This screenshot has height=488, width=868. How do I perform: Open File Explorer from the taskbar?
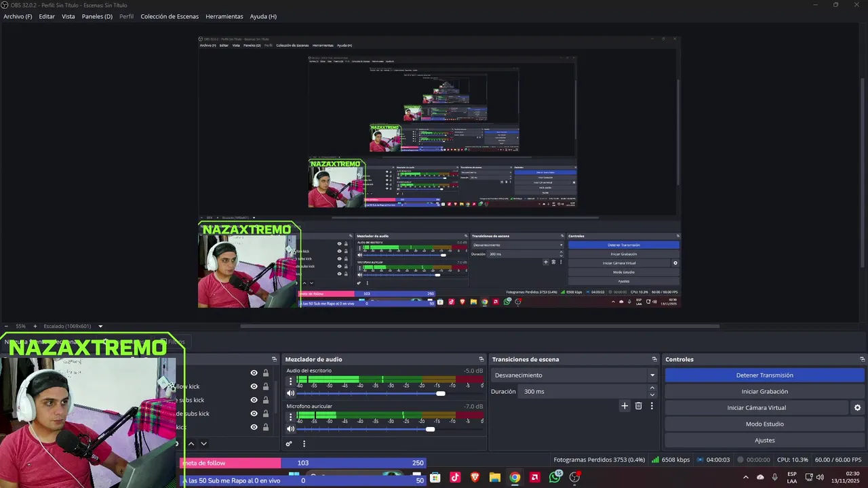coord(495,477)
